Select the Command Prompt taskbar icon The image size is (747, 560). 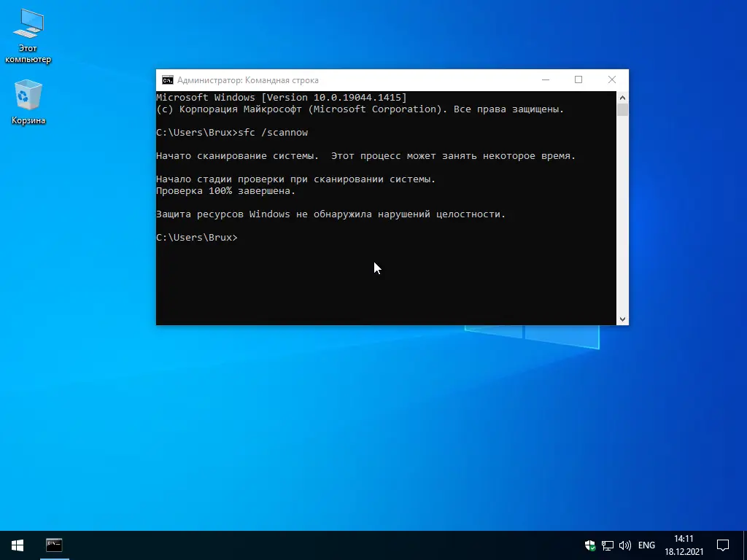point(54,545)
